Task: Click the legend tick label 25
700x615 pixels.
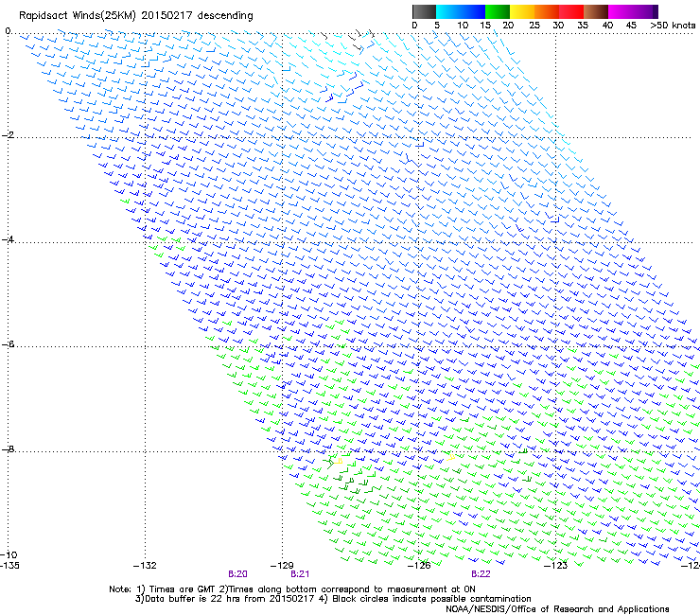Action: click(534, 26)
